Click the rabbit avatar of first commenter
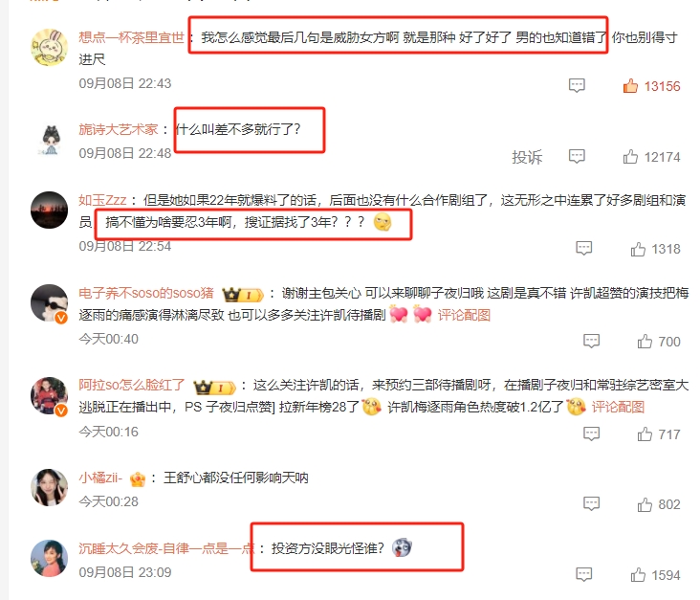 tap(49, 47)
